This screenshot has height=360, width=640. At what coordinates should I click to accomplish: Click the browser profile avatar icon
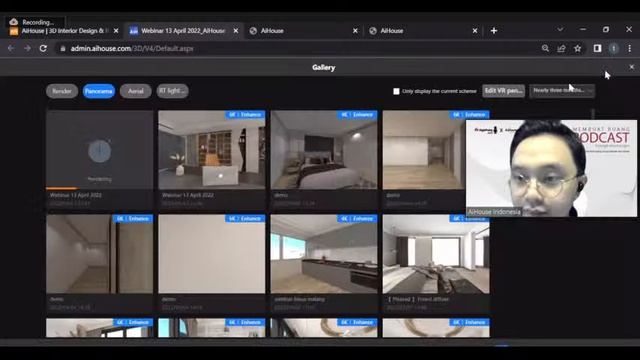tap(613, 49)
